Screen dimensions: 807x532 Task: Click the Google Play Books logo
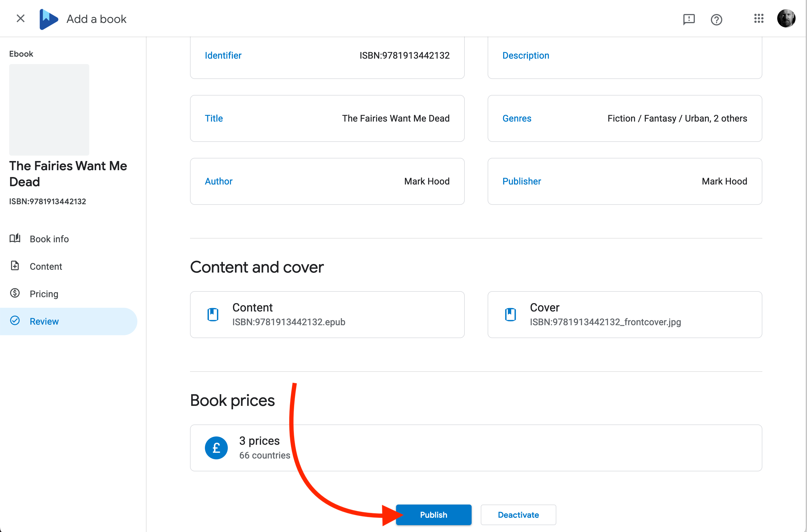click(x=49, y=19)
